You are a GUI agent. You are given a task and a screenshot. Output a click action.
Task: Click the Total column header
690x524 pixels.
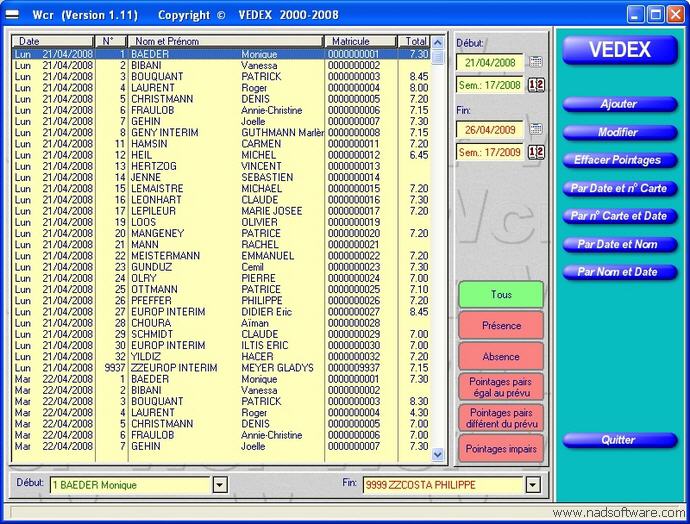pyautogui.click(x=414, y=41)
